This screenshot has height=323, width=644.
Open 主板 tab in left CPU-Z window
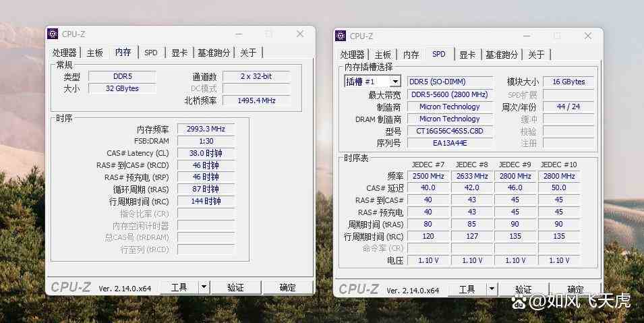pos(95,53)
